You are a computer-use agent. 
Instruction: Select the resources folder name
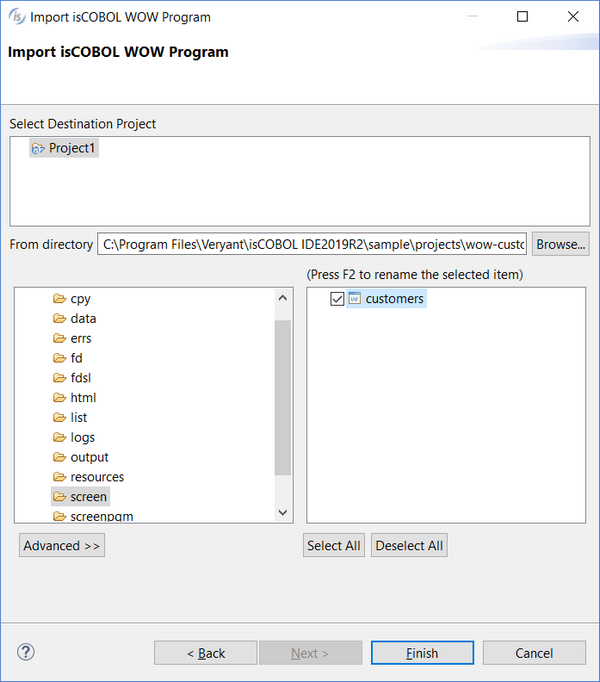97,477
